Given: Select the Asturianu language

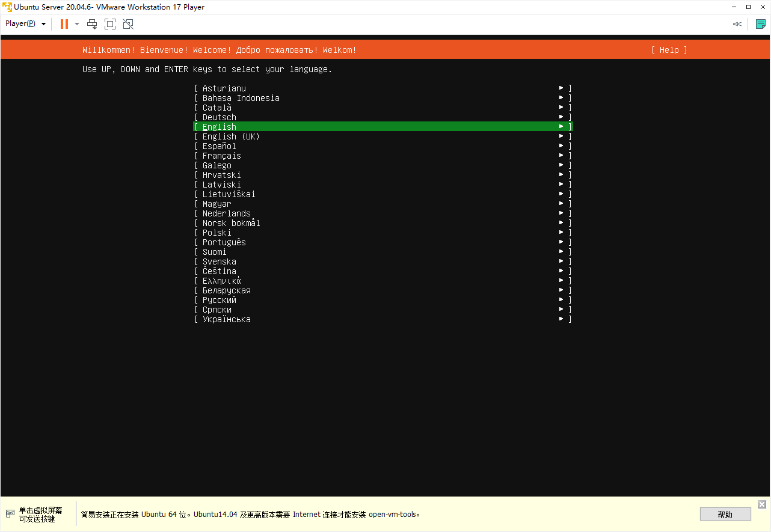Looking at the screenshot, I should tap(383, 88).
